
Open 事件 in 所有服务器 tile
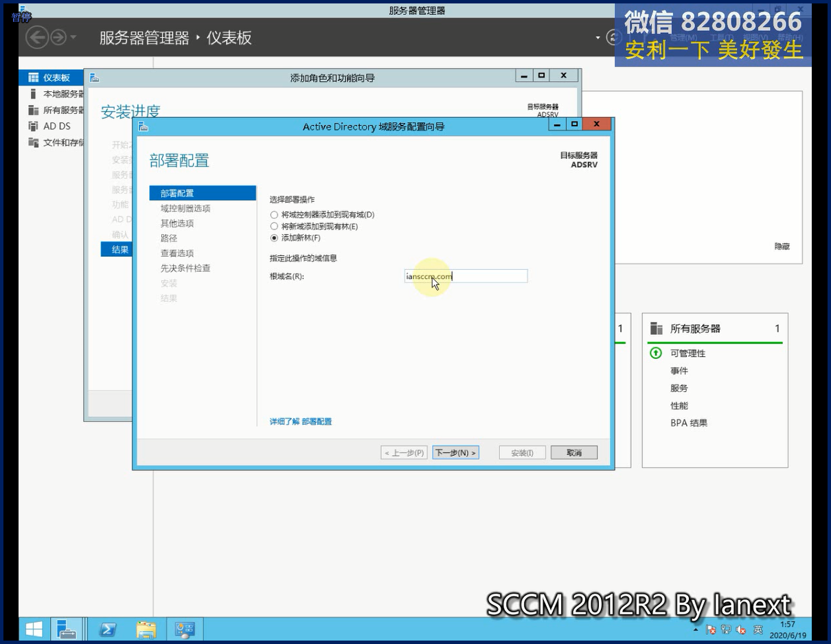[x=679, y=371]
